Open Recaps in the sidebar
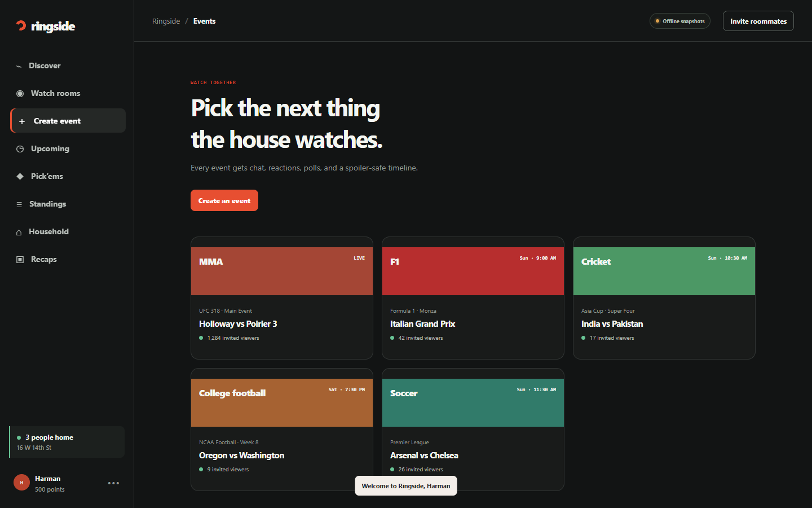Screen dimensions: 812x508 pyautogui.click(x=68, y=259)
